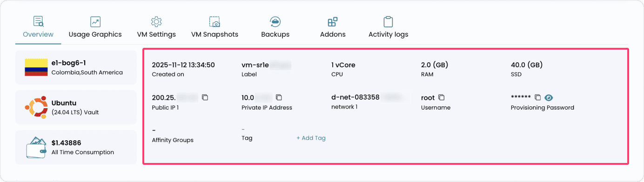Switch to the Addons tab
The image size is (644, 182).
[333, 28]
